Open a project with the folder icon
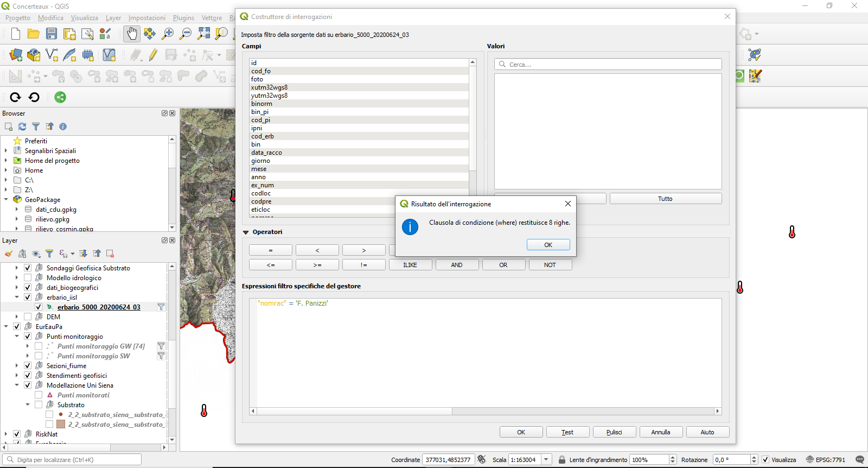This screenshot has width=868, height=468. coord(34,34)
